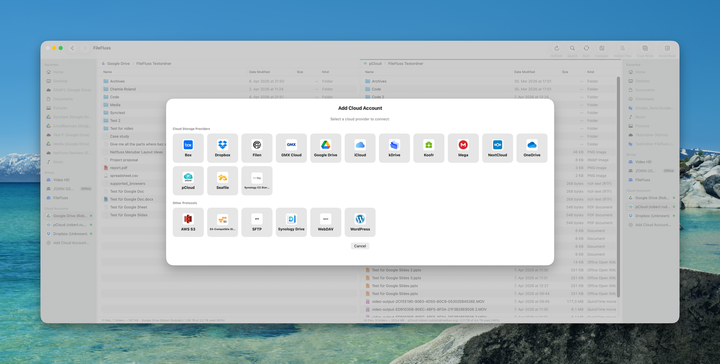Click pCloud in right breadcrumb path

(x=375, y=64)
